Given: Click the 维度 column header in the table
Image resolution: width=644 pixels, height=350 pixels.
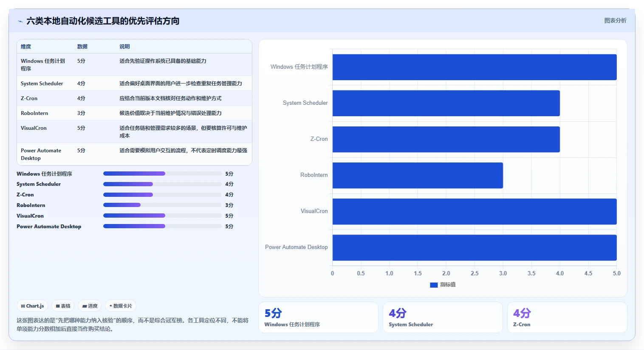Looking at the screenshot, I should pyautogui.click(x=26, y=47).
